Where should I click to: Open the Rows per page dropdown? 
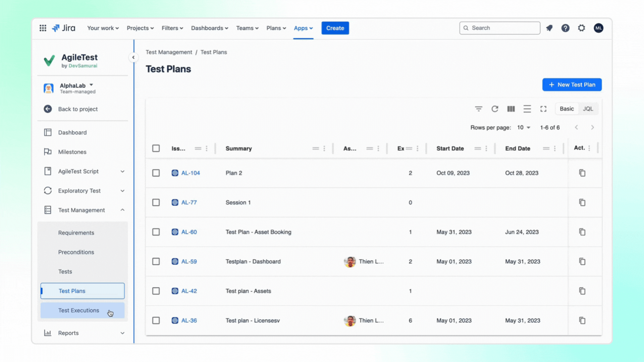pyautogui.click(x=523, y=127)
